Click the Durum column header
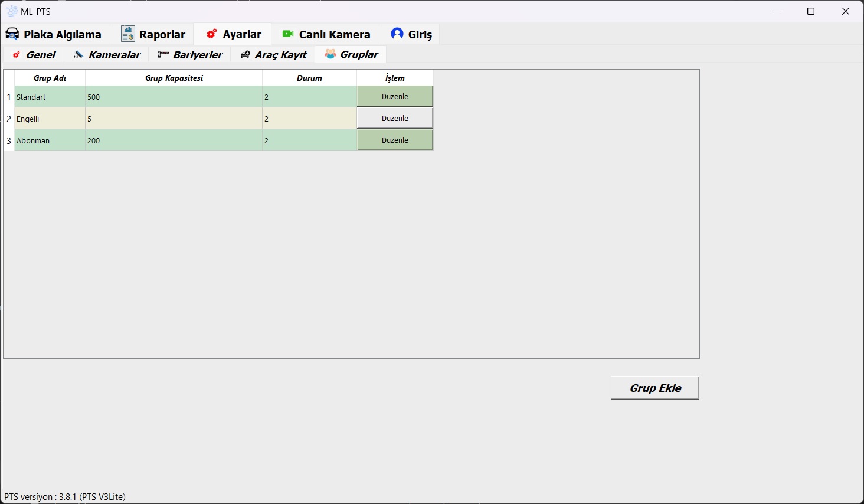The height and width of the screenshot is (504, 864). [310, 78]
